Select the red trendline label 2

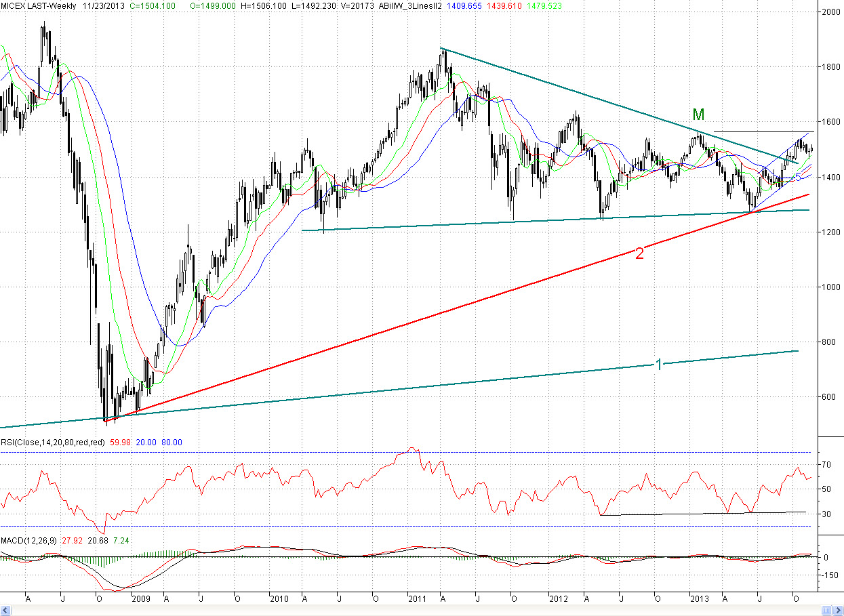tap(639, 254)
